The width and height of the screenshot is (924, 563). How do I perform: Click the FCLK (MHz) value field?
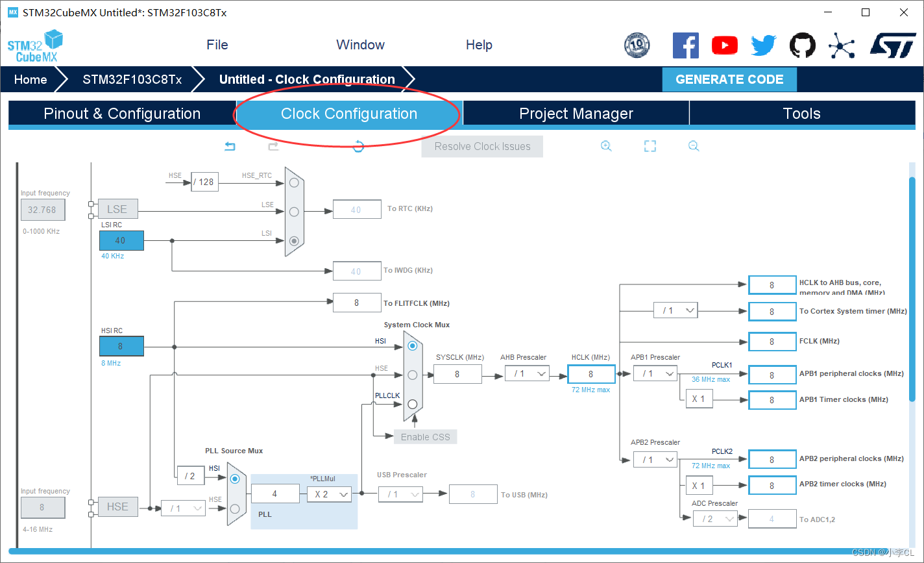pos(772,342)
